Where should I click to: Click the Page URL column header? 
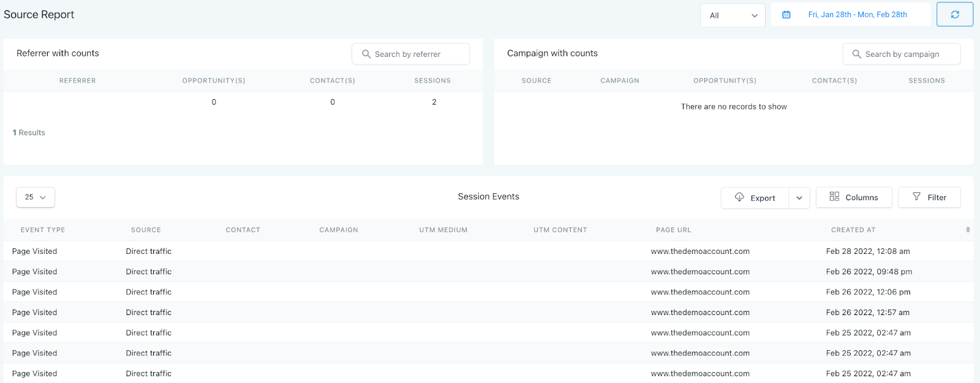(x=673, y=230)
